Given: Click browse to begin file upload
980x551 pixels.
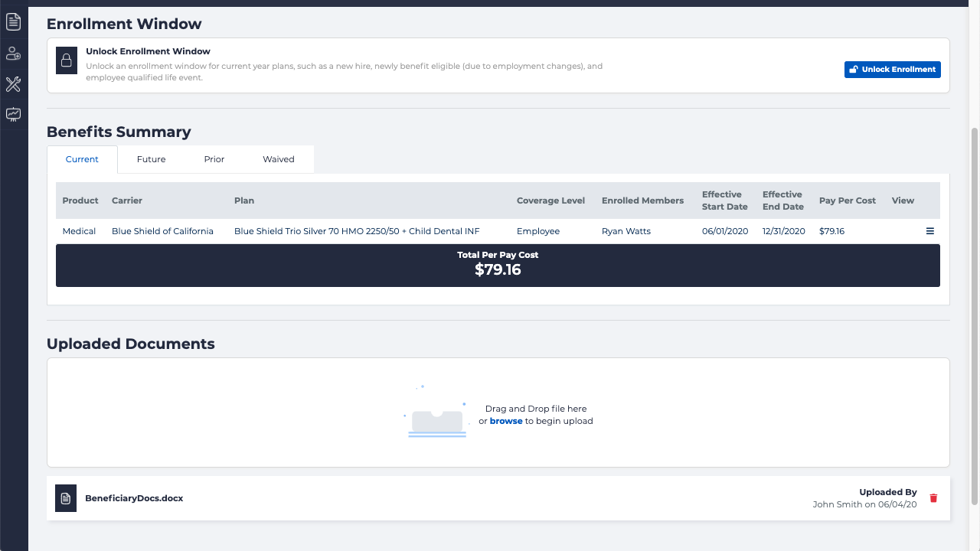Looking at the screenshot, I should (x=506, y=421).
